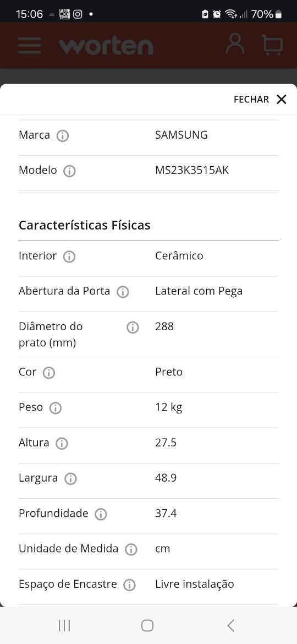Tap Android back navigation button

tap(230, 625)
